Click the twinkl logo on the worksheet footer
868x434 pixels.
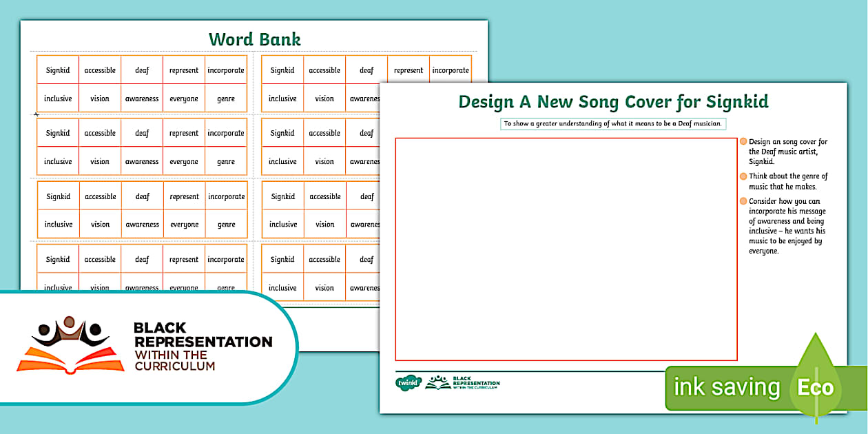point(408,382)
